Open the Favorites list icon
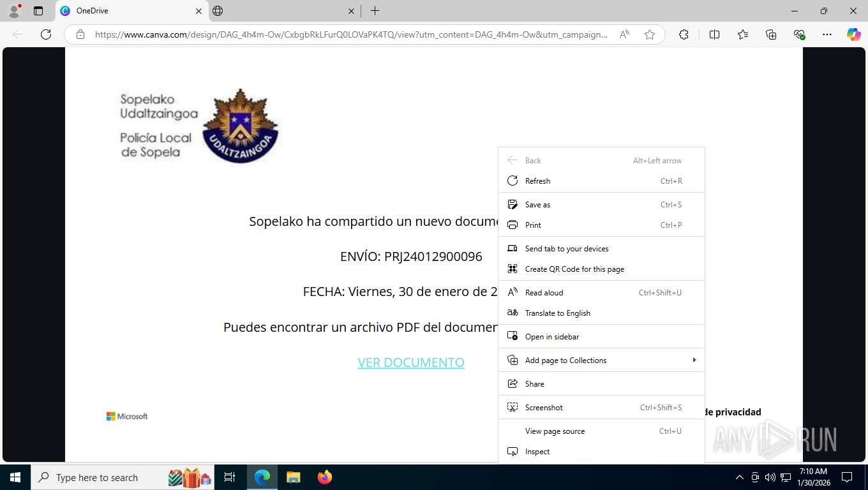 (743, 34)
